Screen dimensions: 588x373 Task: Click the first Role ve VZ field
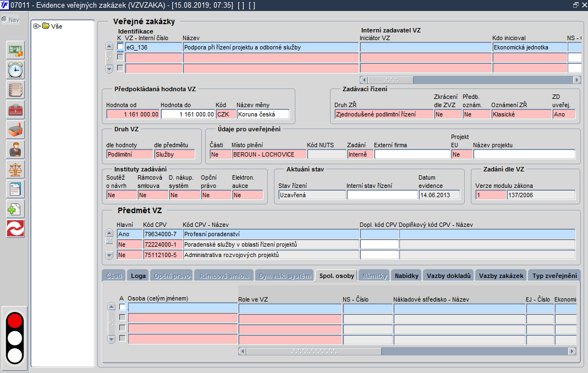(x=290, y=308)
